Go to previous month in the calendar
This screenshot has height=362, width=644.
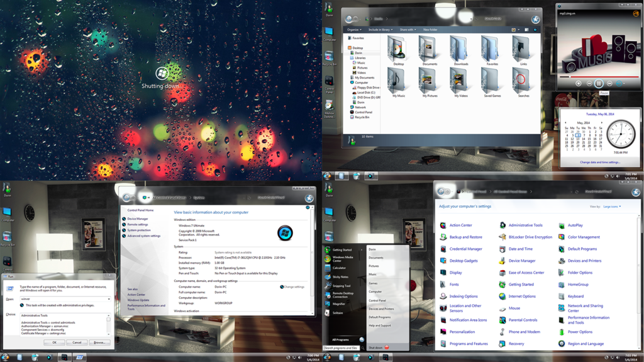point(565,123)
